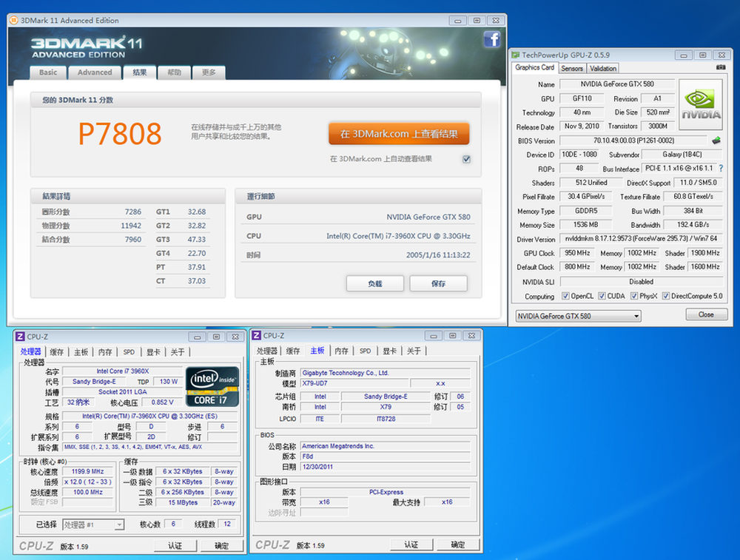Click the graphics score value 7286
The width and height of the screenshot is (740, 560).
(133, 212)
